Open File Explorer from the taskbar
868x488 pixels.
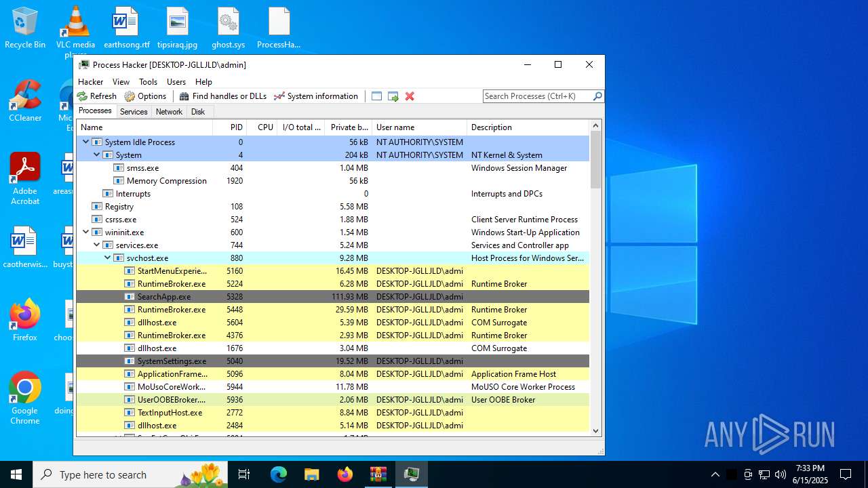311,474
